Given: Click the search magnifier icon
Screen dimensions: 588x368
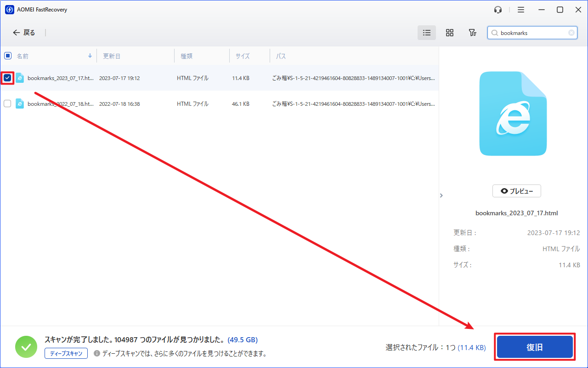Looking at the screenshot, I should click(x=495, y=33).
